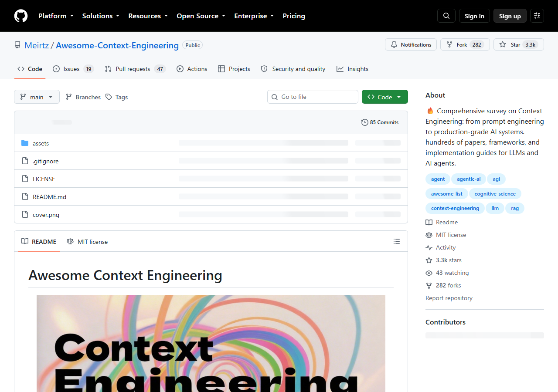This screenshot has height=392, width=558.
Task: Click the pulse icon beside Activity
Action: [429, 247]
